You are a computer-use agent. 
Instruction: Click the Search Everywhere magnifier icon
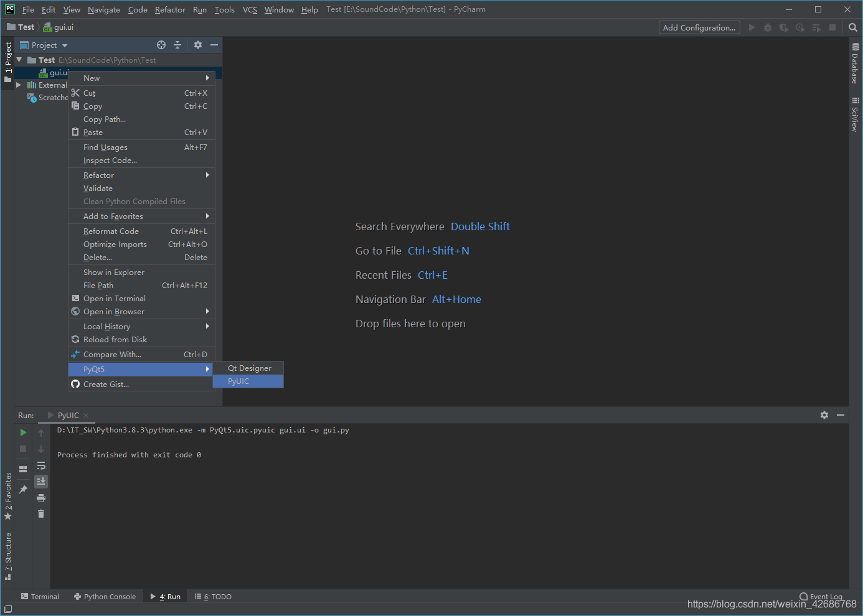853,27
